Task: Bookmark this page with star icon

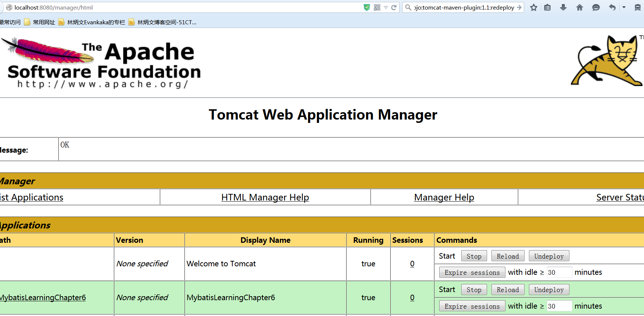Action: [534, 7]
